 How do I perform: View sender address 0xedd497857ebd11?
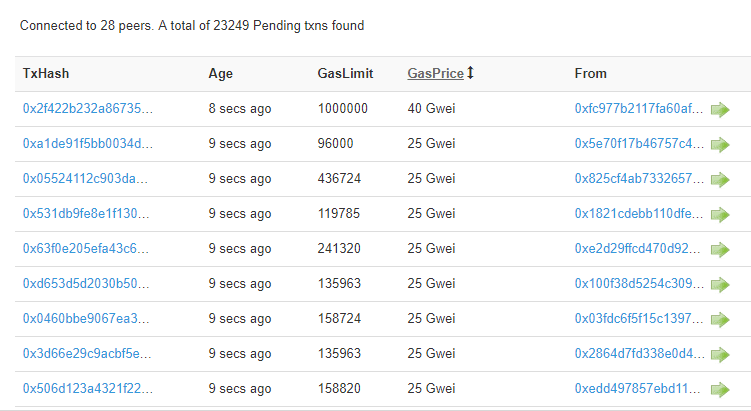pyautogui.click(x=637, y=388)
